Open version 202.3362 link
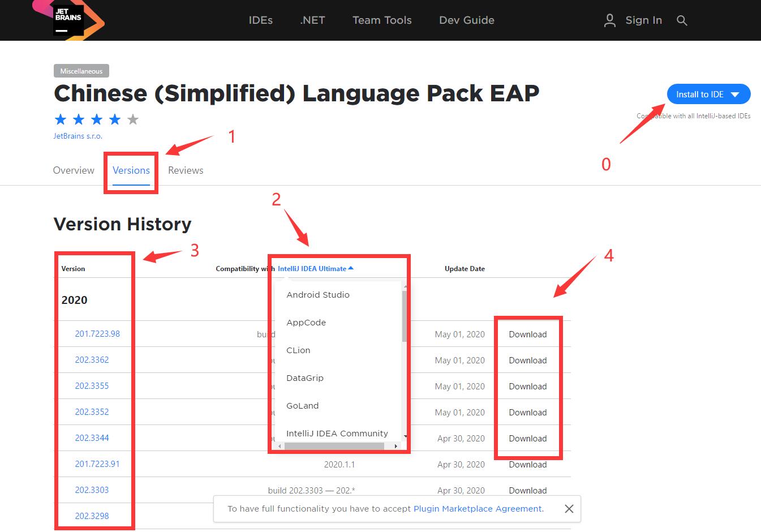The image size is (761, 532). [92, 360]
